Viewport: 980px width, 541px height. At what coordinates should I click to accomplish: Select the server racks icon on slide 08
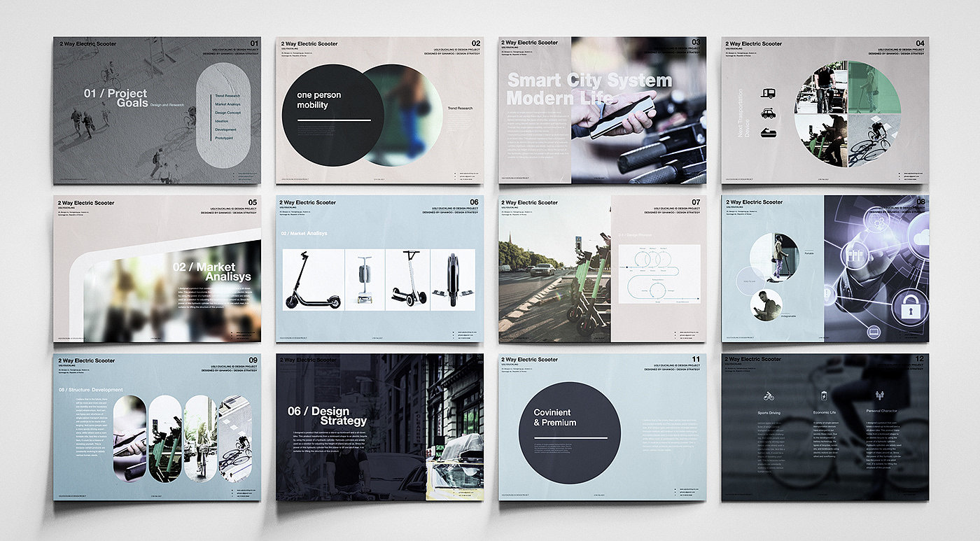pyautogui.click(x=855, y=255)
